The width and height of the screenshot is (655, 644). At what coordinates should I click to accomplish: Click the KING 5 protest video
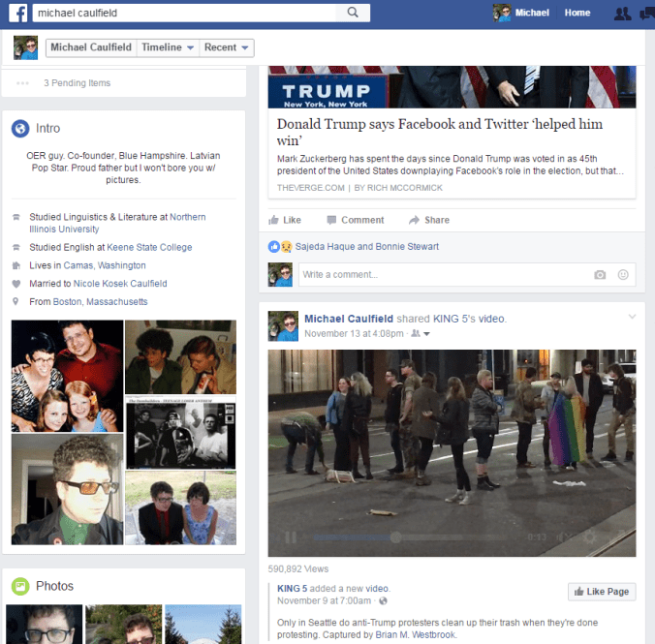click(x=452, y=453)
